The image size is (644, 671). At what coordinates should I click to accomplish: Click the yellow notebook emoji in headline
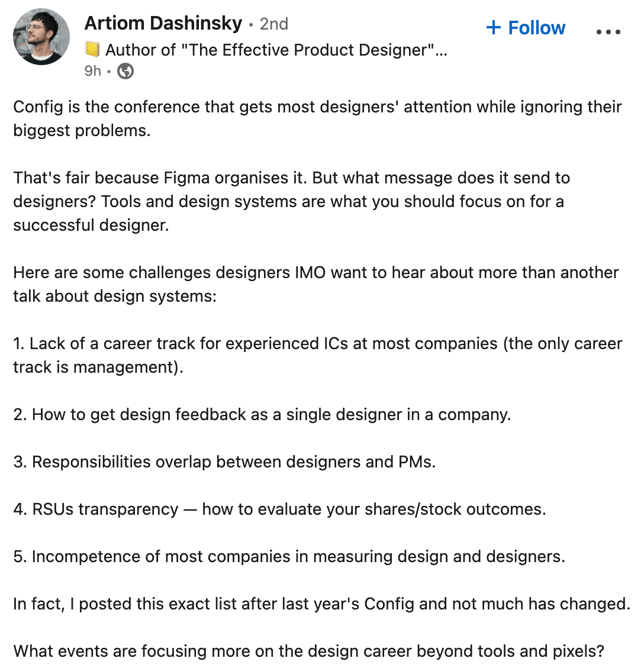pos(92,50)
